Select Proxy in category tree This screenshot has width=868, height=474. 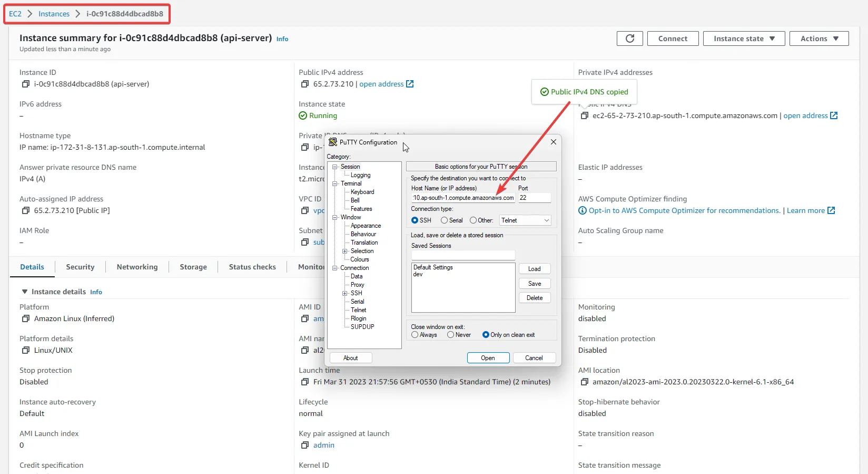pyautogui.click(x=358, y=285)
